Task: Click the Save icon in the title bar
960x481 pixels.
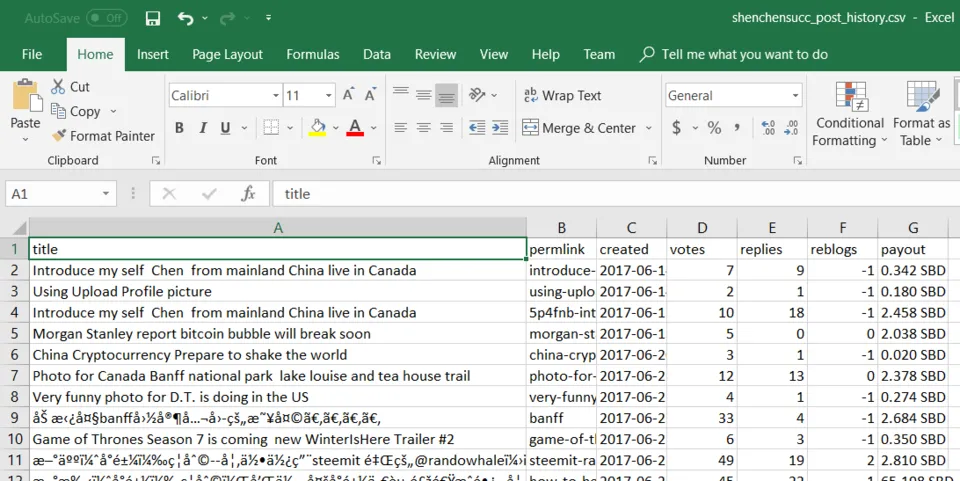Action: tap(152, 18)
